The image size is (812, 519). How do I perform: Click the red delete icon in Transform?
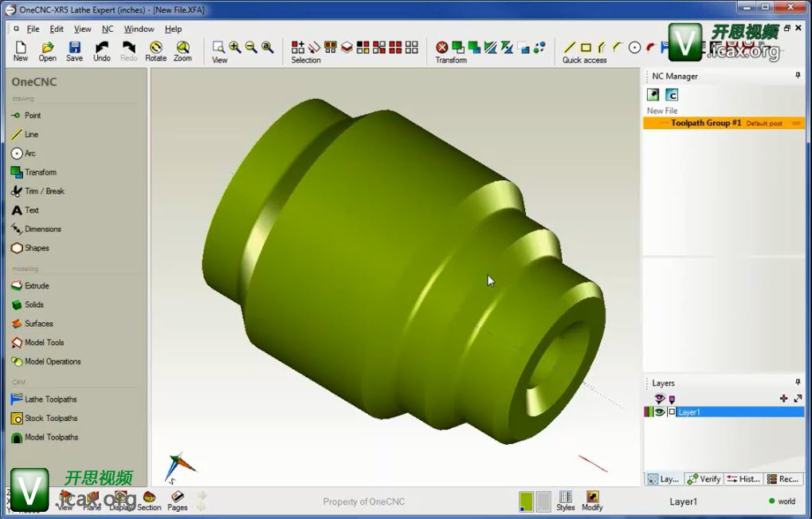441,47
